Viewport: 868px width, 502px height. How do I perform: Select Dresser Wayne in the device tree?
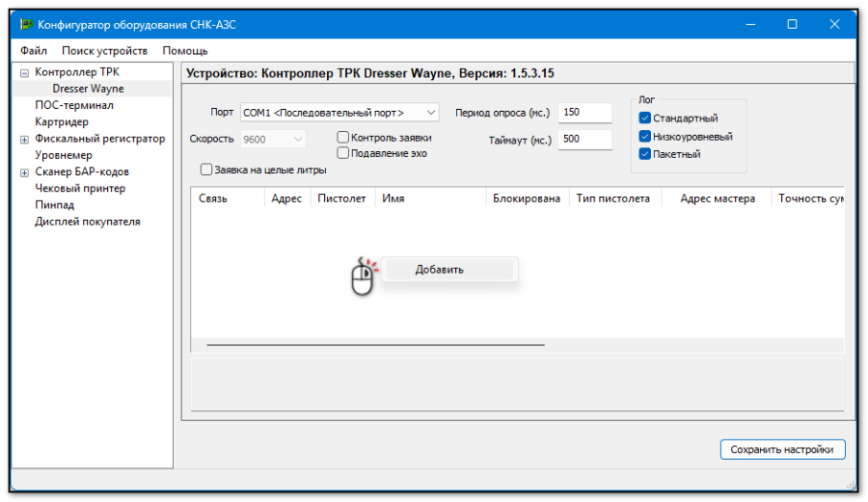[x=88, y=89]
